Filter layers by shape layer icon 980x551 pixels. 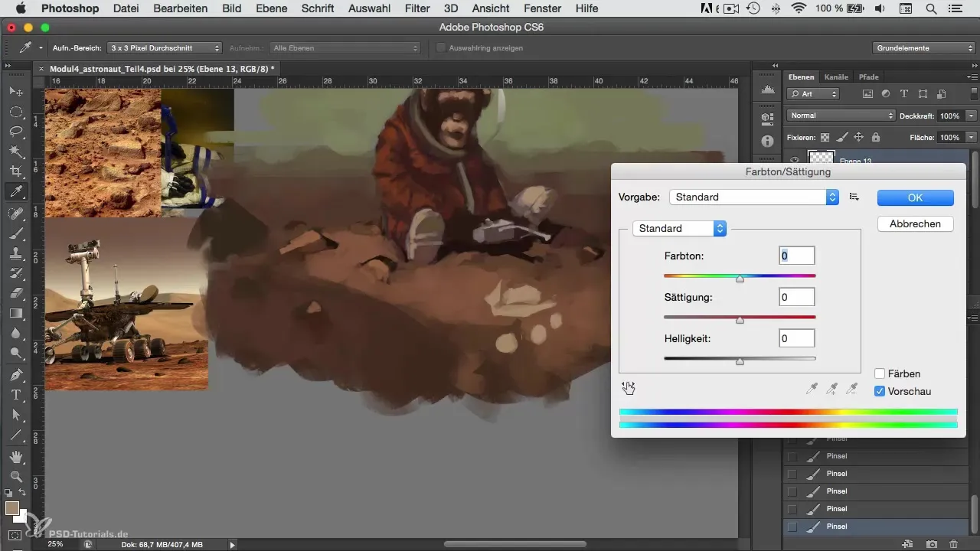pyautogui.click(x=922, y=94)
